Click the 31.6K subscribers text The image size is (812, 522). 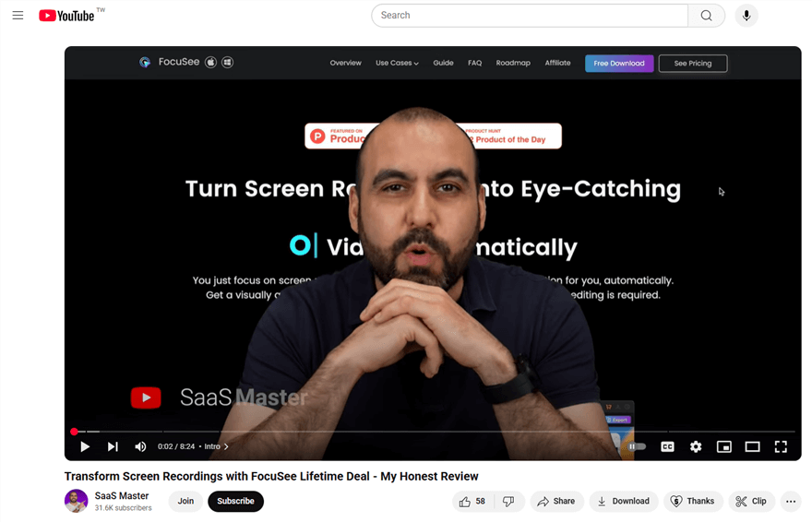tap(124, 508)
